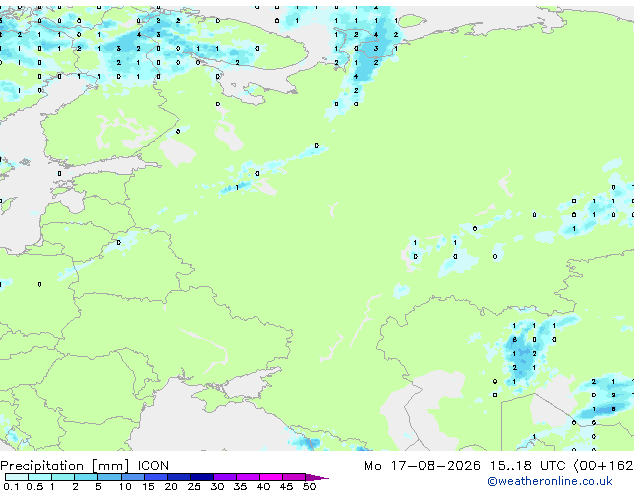
Task: Click the 'Precipitation' title word
Action: pos(42,466)
